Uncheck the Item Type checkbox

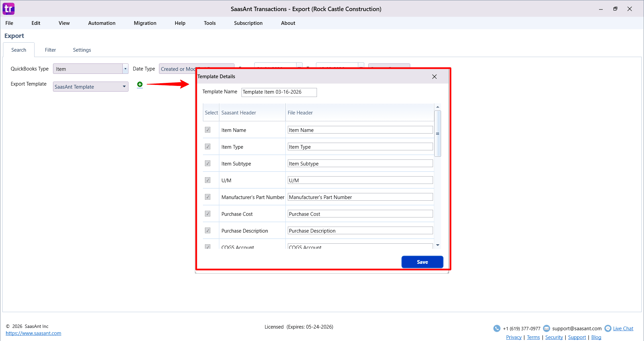(x=208, y=147)
